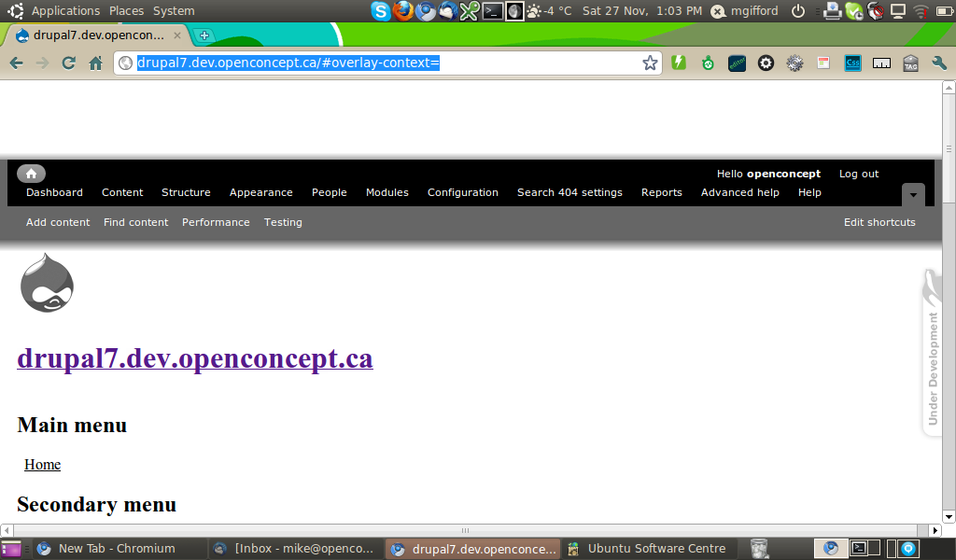This screenshot has width=956, height=560.
Task: Open the Dashboard admin menu item
Action: pos(54,192)
